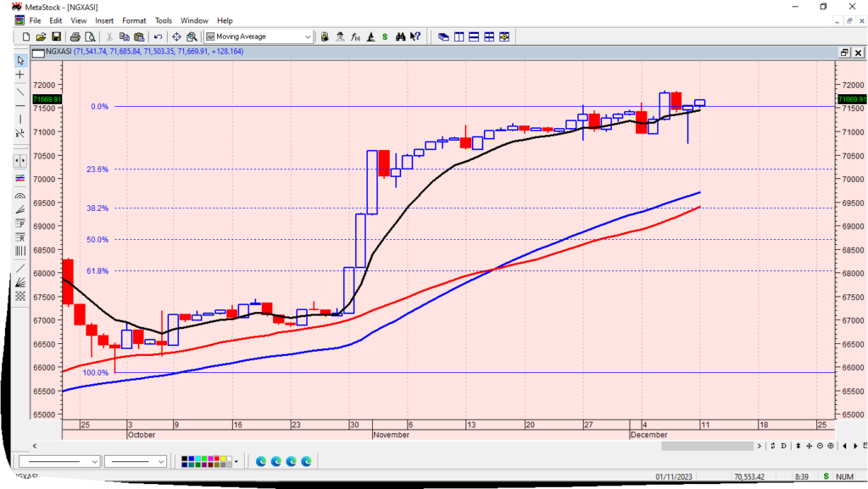868x489 pixels.
Task: Click the green dollar sign toolbar icon
Action: point(385,36)
